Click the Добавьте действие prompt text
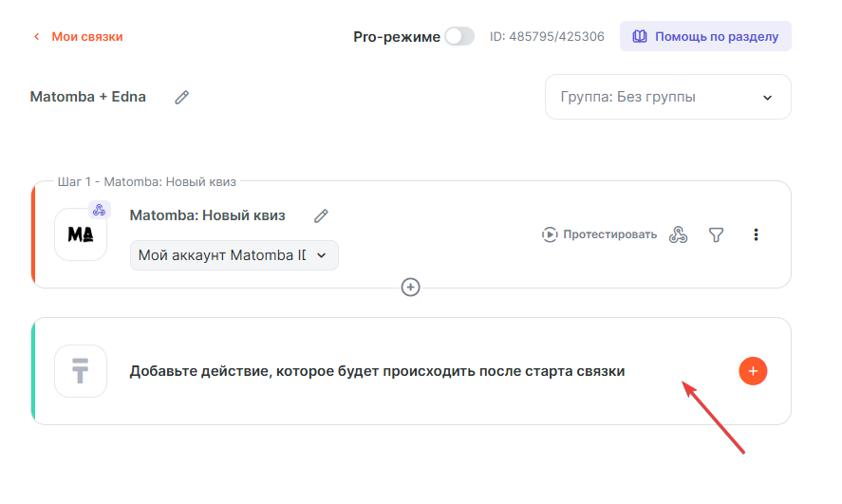842x504 pixels. pyautogui.click(x=377, y=371)
